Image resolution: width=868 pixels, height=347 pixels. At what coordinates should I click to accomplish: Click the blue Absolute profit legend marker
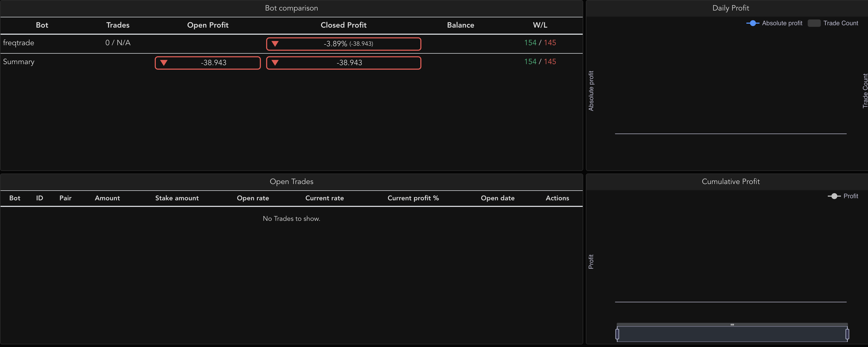753,23
